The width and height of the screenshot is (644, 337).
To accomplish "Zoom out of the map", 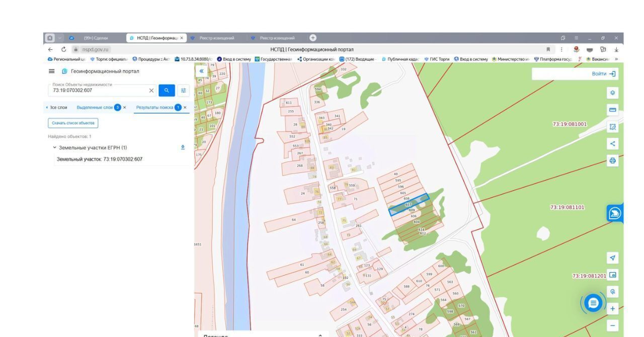I will (612, 325).
